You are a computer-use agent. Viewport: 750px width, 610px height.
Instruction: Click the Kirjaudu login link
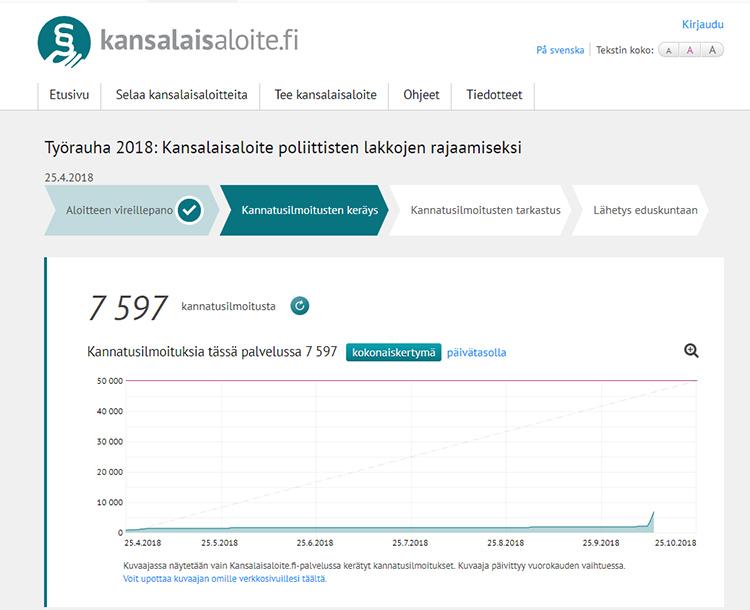pyautogui.click(x=702, y=24)
